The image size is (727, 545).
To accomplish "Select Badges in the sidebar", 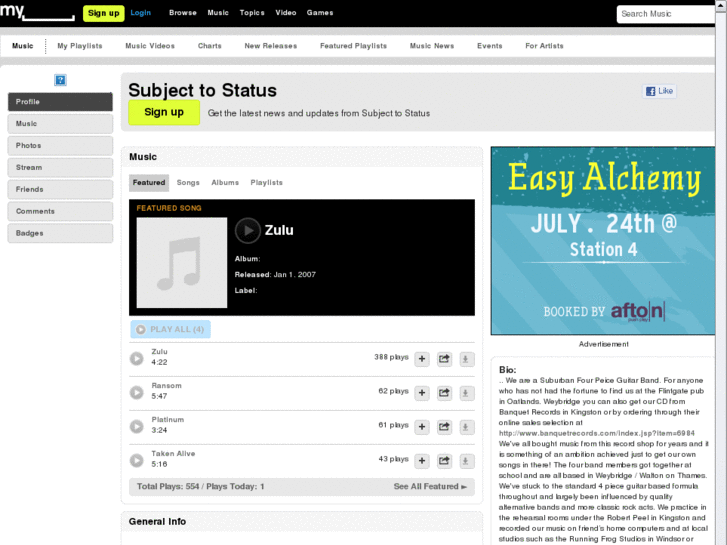I will pyautogui.click(x=60, y=233).
